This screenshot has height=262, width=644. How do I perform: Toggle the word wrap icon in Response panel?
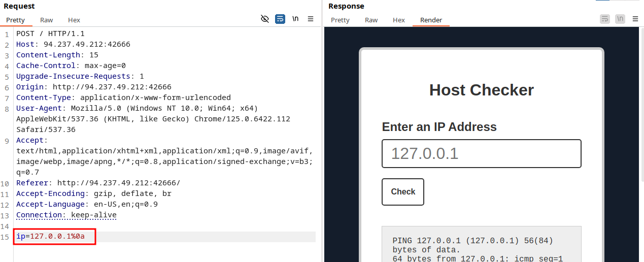click(604, 19)
